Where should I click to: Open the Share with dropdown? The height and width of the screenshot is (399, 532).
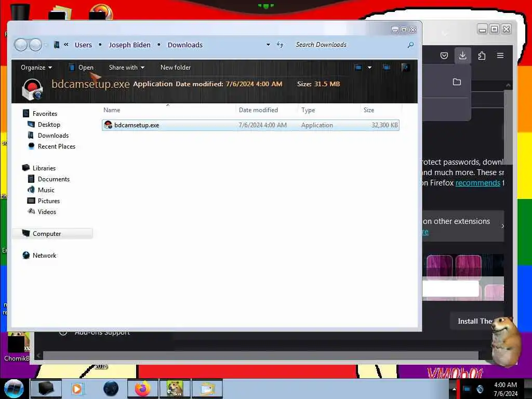(127, 68)
